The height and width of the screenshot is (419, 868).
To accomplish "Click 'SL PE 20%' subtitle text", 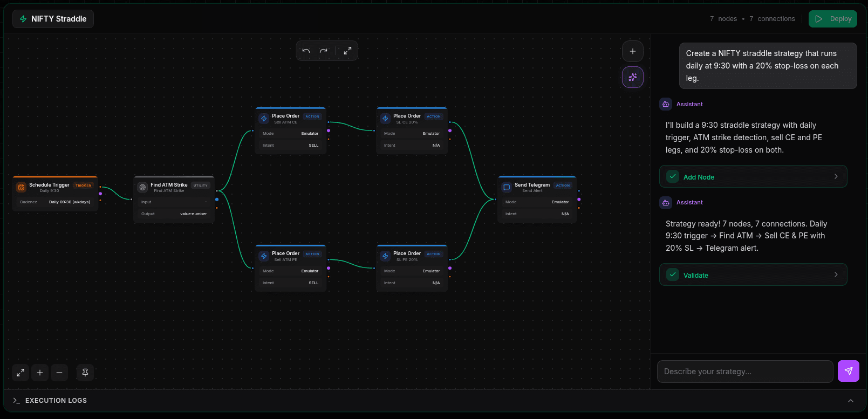I will tap(407, 260).
